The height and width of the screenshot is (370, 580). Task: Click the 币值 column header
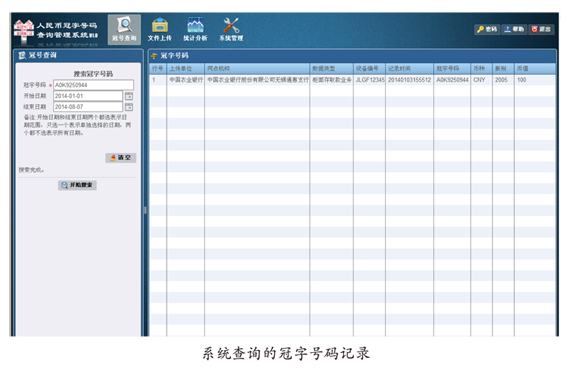pyautogui.click(x=535, y=68)
